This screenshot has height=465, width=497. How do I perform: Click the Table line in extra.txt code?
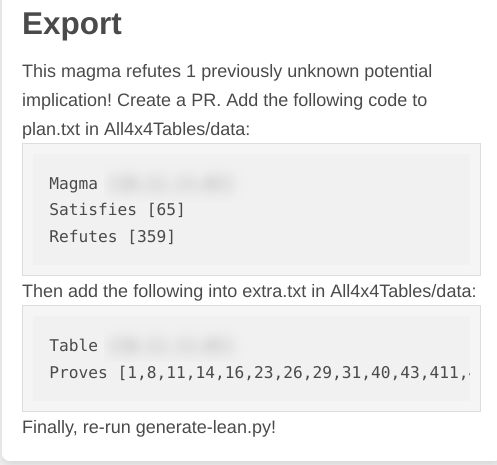[x=143, y=346]
